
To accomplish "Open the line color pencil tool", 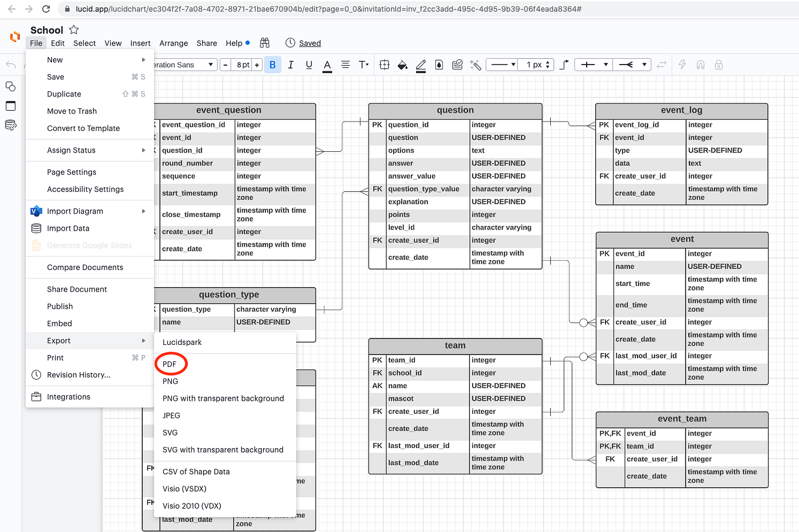I will (421, 65).
